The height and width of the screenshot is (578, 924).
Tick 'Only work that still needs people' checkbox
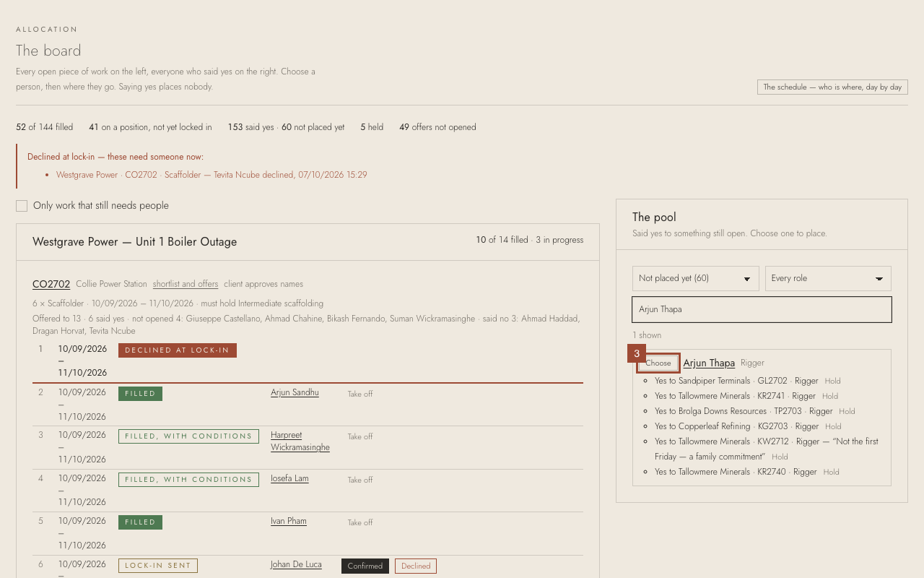(22, 206)
